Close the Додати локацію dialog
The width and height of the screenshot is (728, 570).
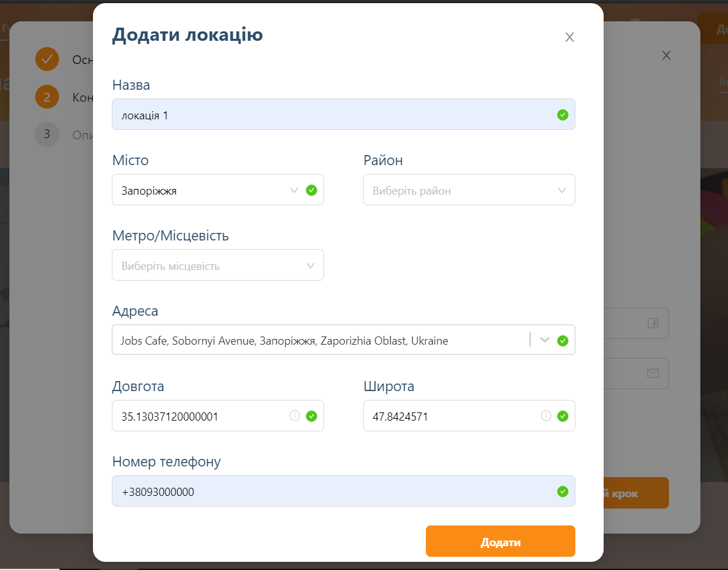tap(569, 37)
